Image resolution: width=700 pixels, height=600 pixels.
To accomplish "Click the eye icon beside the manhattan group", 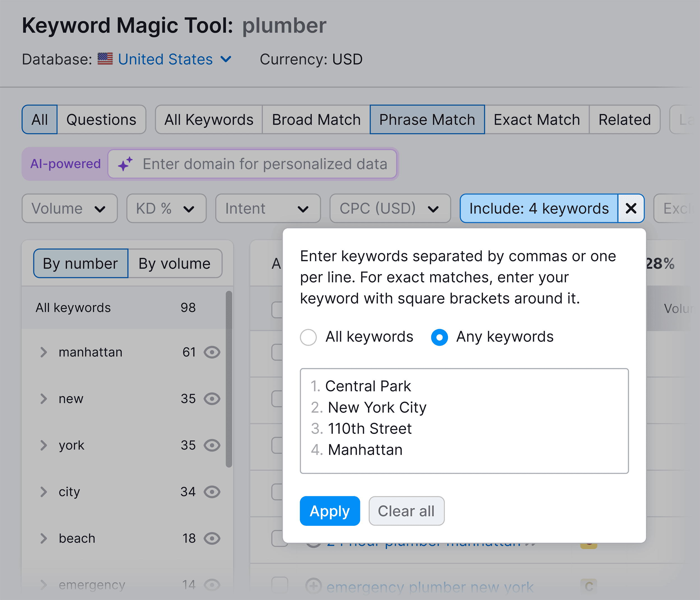I will pyautogui.click(x=212, y=352).
